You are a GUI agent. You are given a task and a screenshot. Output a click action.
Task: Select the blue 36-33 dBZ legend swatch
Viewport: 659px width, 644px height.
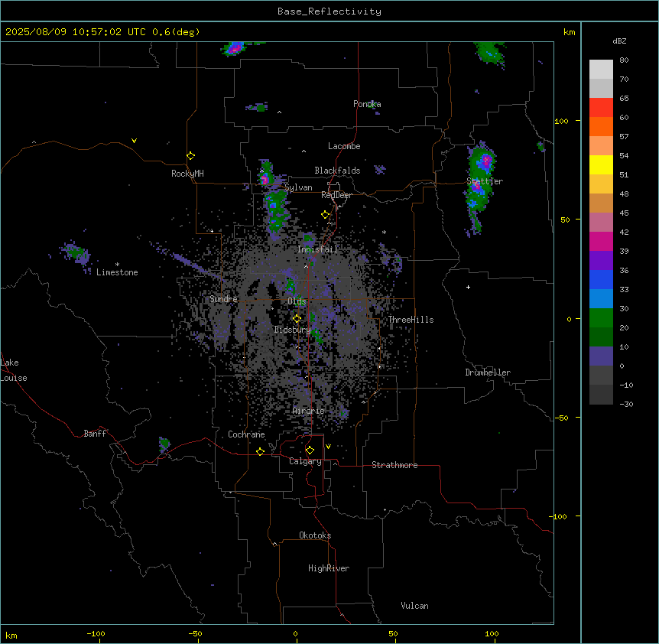click(601, 279)
